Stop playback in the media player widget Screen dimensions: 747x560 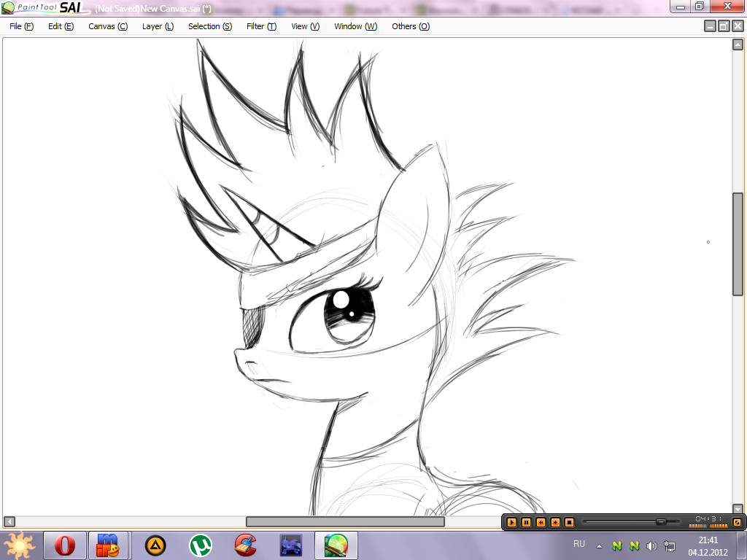569,522
